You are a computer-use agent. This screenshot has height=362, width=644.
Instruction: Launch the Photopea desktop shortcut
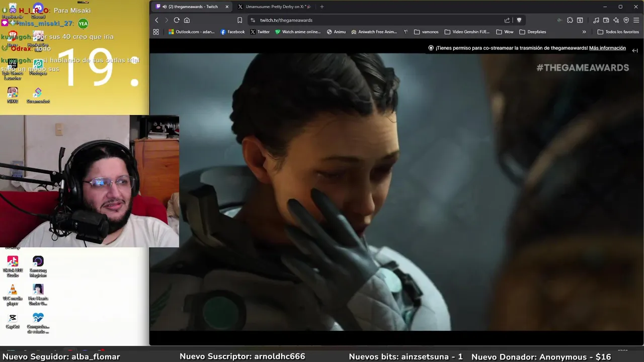38,67
